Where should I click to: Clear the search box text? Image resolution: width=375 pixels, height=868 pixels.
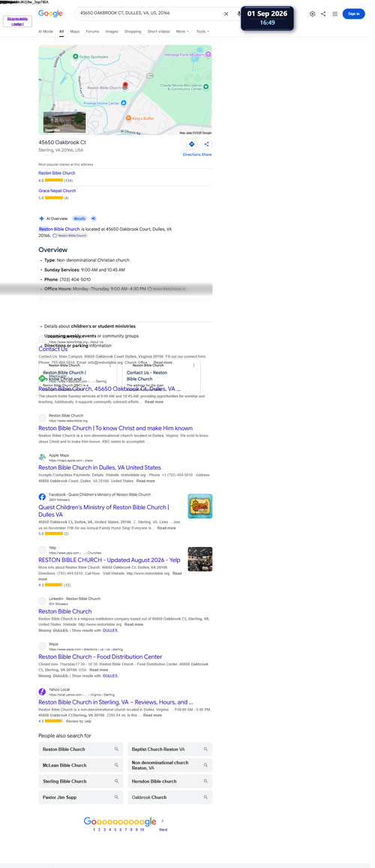226,14
